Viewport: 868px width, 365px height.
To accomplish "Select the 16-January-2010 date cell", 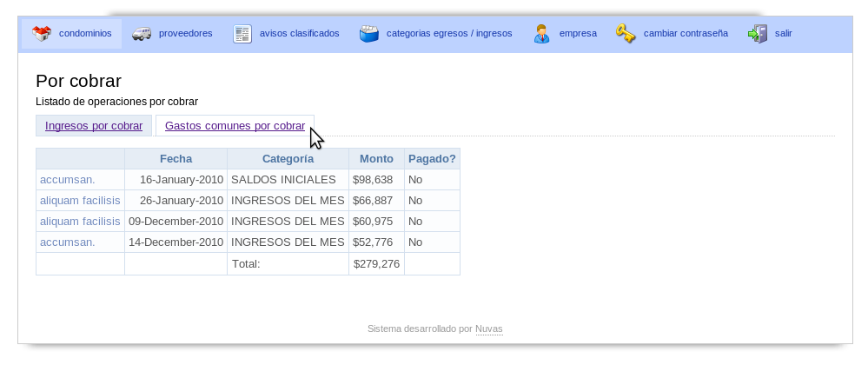I will [176, 179].
